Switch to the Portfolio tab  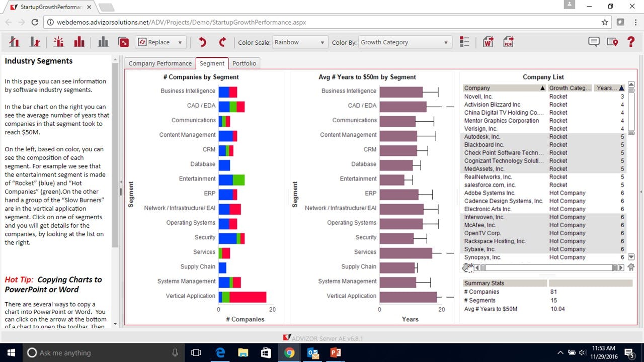click(245, 63)
